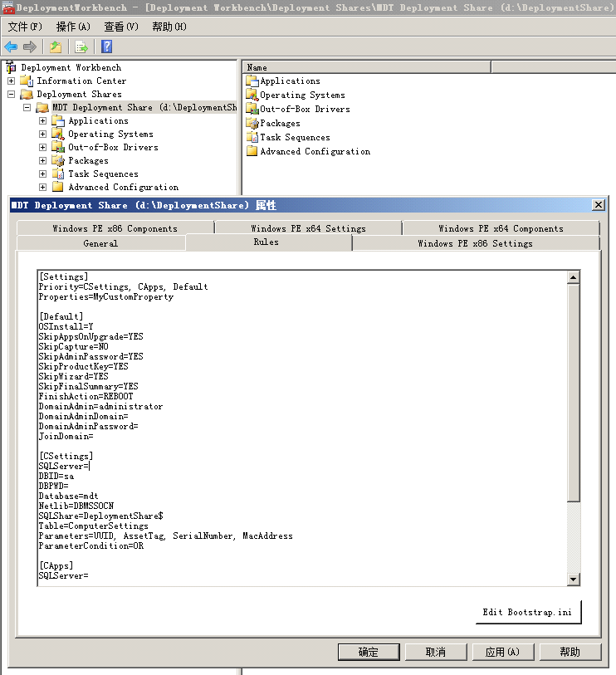Click the Packages folder icon in list pane
616x675 pixels.
point(252,123)
